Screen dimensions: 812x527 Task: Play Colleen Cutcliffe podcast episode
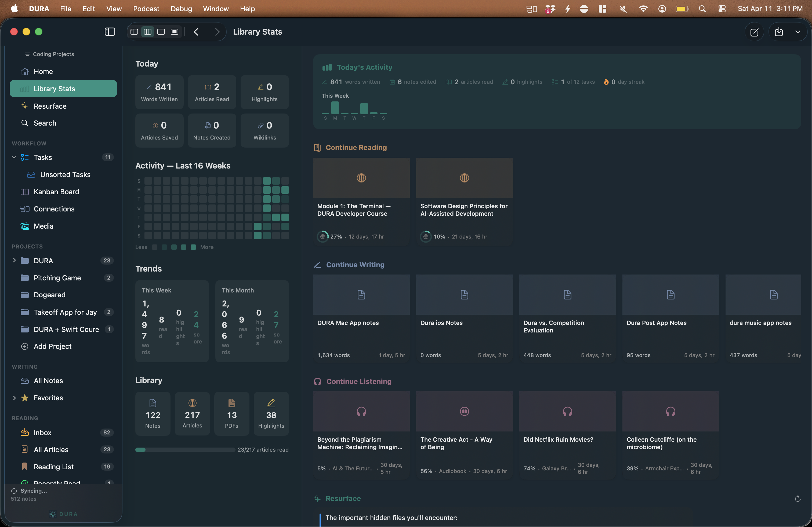(x=670, y=435)
